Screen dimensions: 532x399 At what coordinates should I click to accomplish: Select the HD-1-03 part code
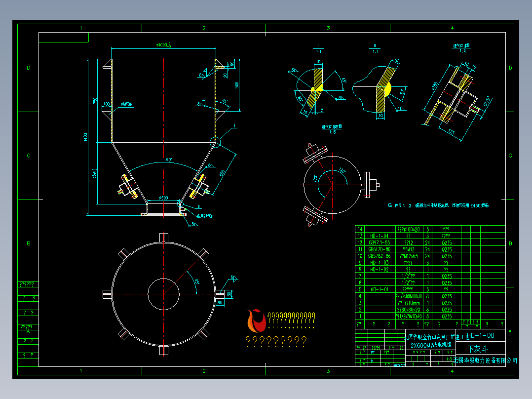[379, 263]
